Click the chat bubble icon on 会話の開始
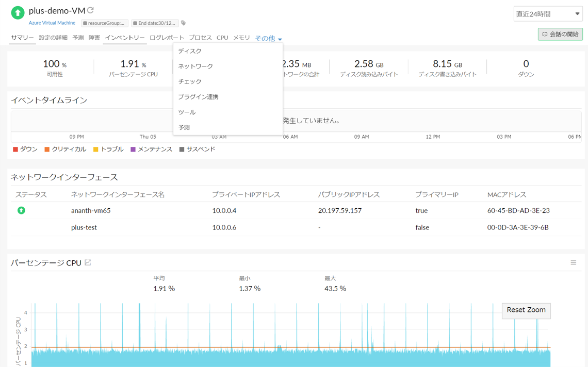The height and width of the screenshot is (367, 588). pyautogui.click(x=545, y=34)
